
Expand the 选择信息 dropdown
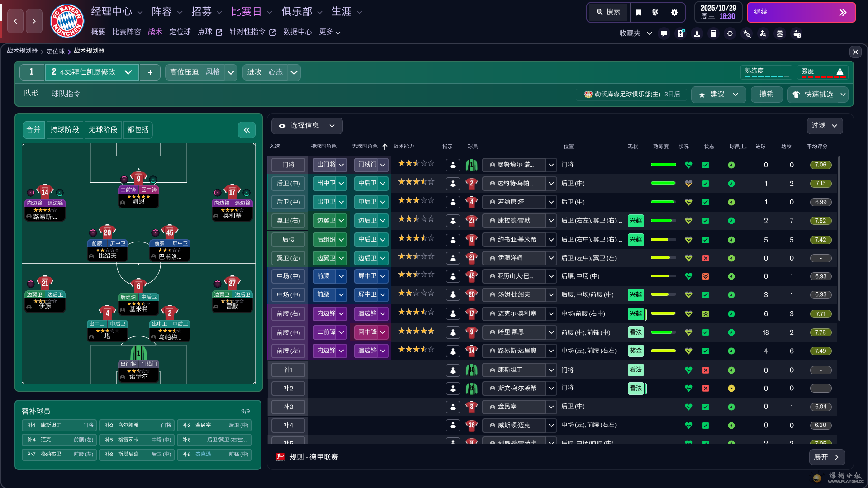coord(307,126)
